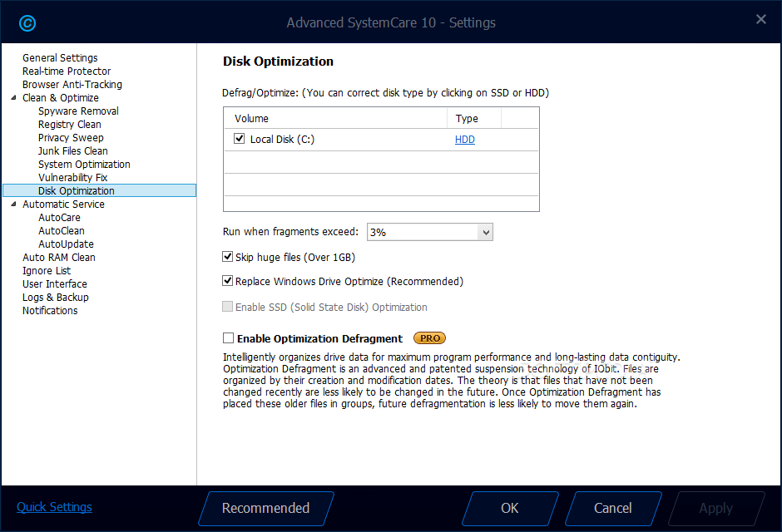Select Clean & Optimize category
This screenshot has width=782, height=532.
coord(61,97)
